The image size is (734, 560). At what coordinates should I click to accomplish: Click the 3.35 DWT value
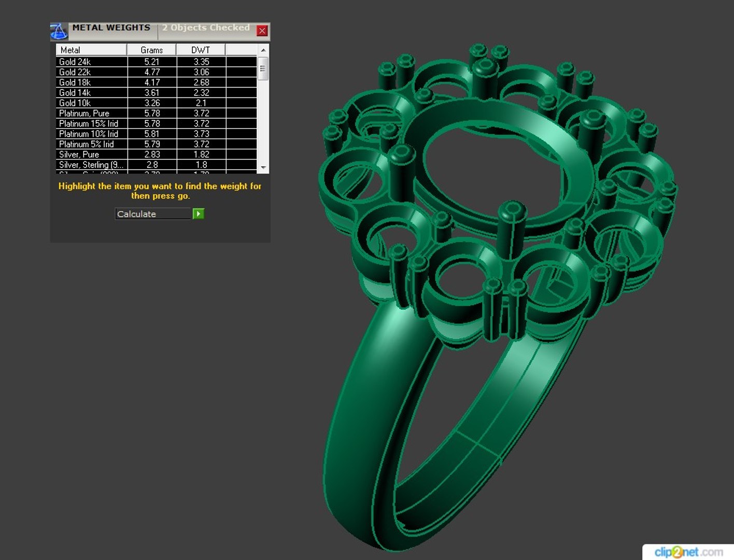(202, 62)
